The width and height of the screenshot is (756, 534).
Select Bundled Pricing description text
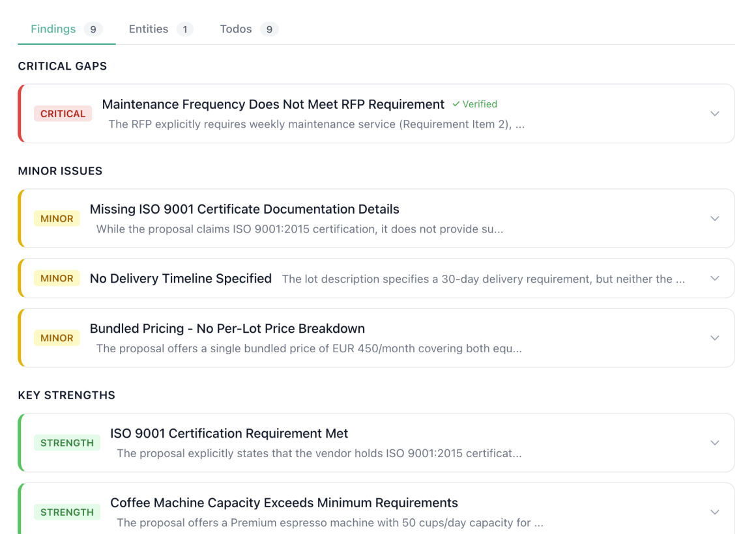[309, 348]
